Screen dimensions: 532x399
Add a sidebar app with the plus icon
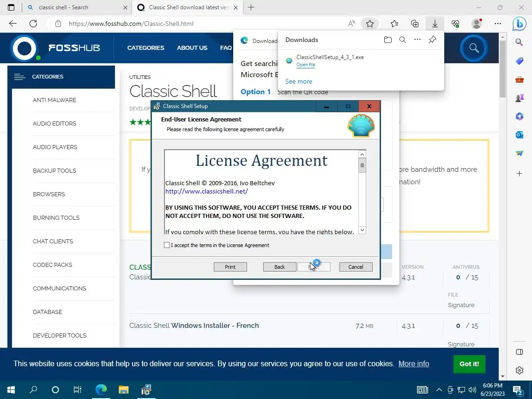tap(519, 173)
